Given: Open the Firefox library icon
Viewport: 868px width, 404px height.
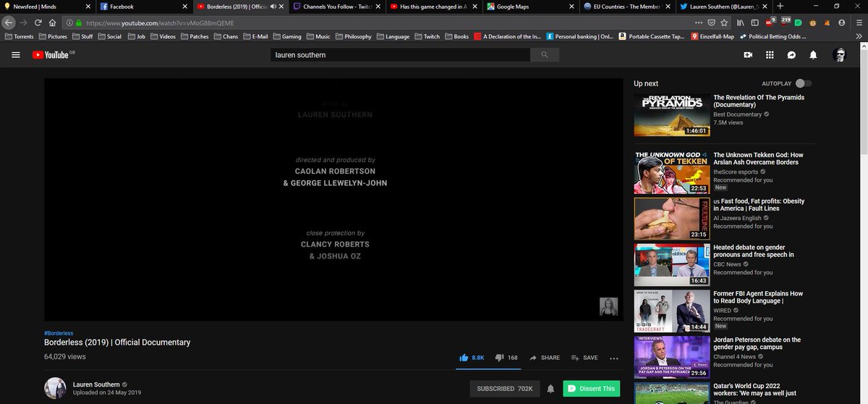Looking at the screenshot, I should point(741,22).
